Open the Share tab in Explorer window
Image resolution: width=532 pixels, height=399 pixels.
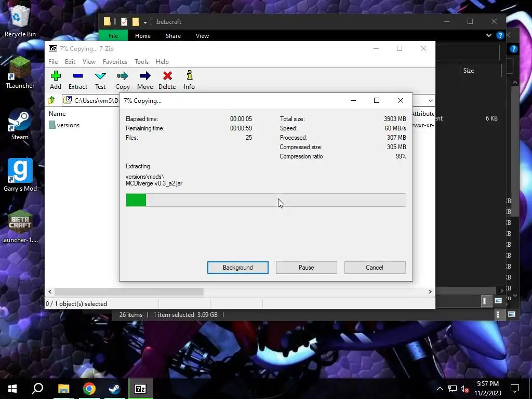coord(173,36)
